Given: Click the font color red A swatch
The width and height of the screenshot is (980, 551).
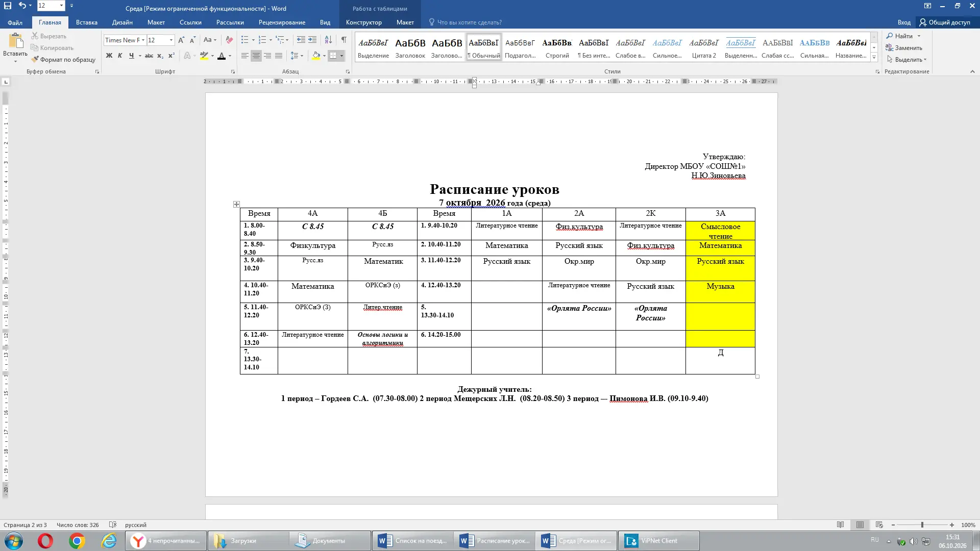Looking at the screenshot, I should pos(222,56).
